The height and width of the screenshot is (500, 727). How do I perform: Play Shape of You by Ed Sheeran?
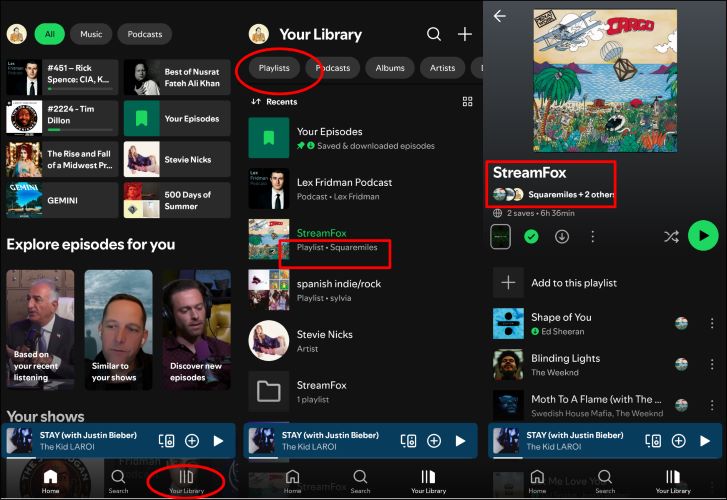579,323
